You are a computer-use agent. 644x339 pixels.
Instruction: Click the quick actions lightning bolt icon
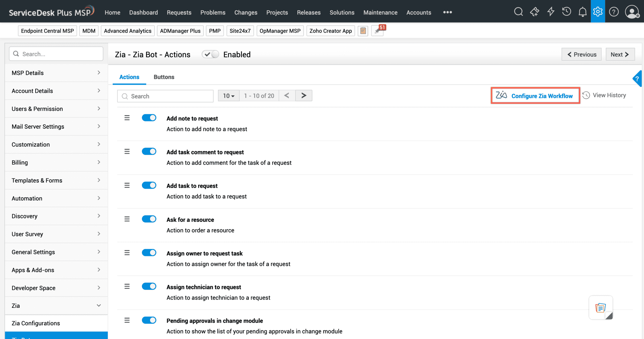[551, 12]
